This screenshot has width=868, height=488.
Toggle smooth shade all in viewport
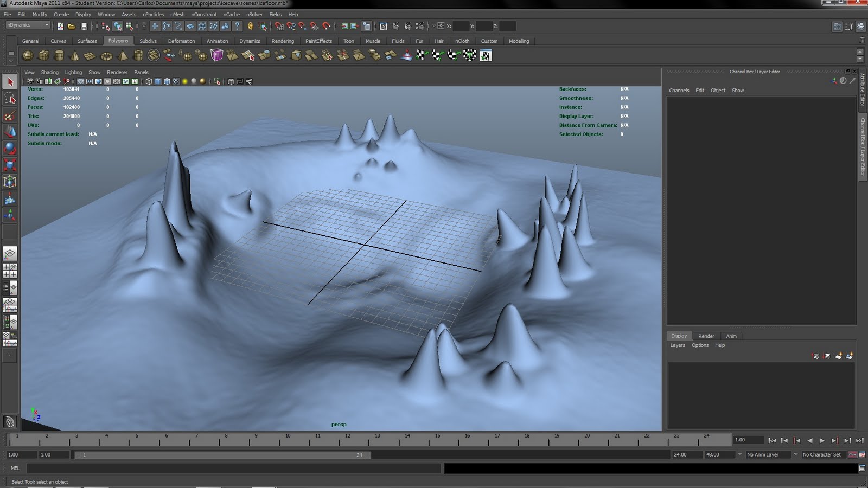click(x=158, y=81)
